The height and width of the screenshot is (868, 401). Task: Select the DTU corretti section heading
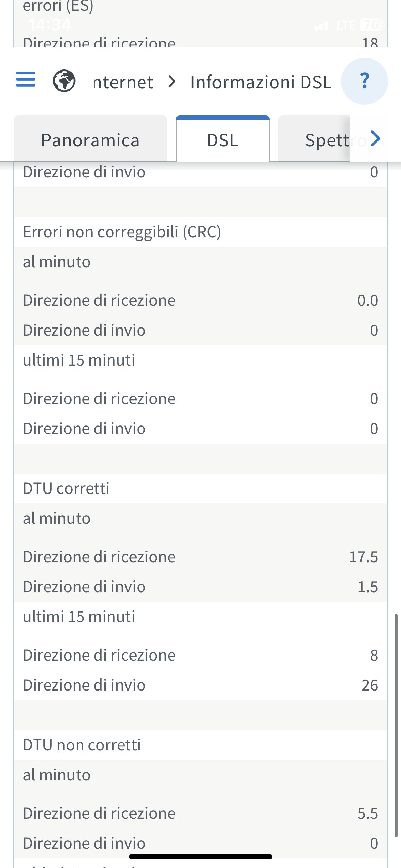pos(66,489)
